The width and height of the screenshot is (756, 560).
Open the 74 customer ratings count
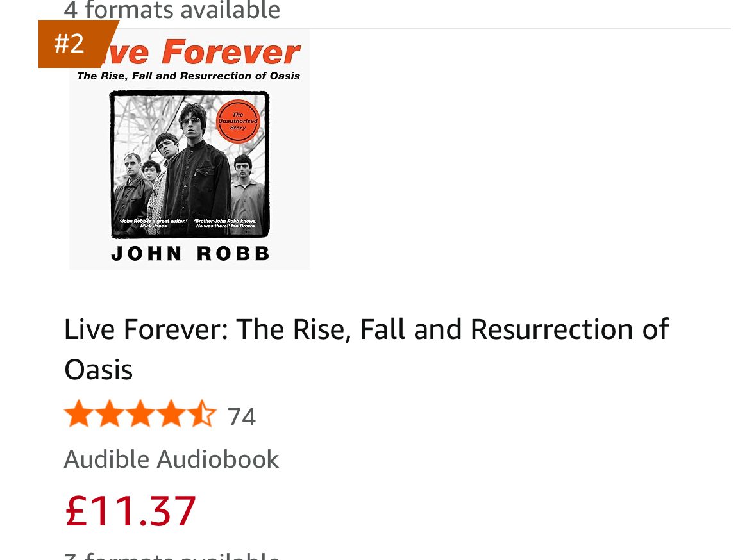242,417
